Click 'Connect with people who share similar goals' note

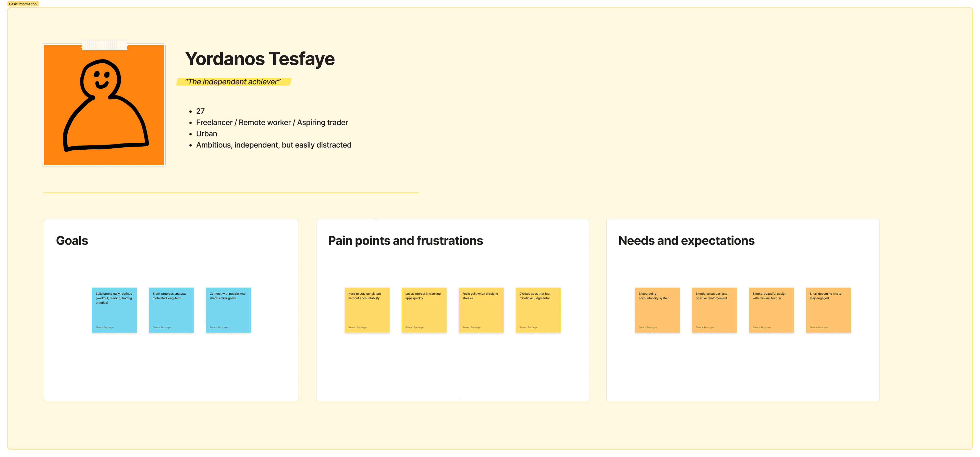(228, 310)
